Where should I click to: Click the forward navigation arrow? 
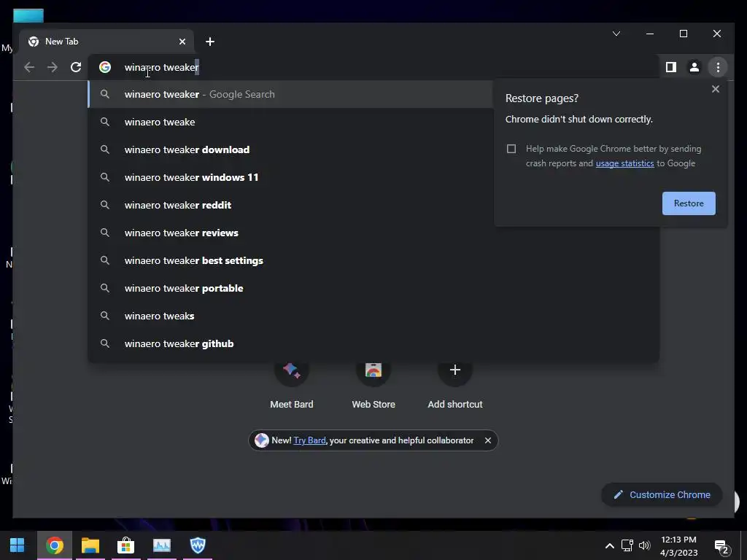[x=53, y=67]
